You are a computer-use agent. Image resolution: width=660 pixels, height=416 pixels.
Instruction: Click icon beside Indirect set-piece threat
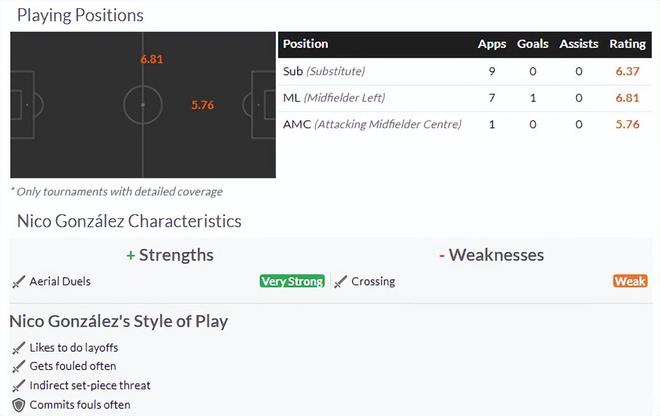coord(18,386)
